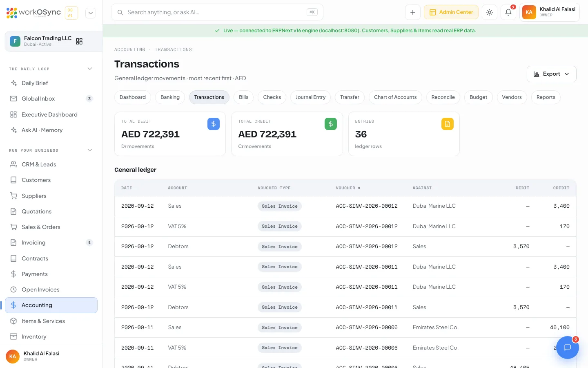This screenshot has height=368, width=588.
Task: Open the Admin Center button
Action: 451,12
